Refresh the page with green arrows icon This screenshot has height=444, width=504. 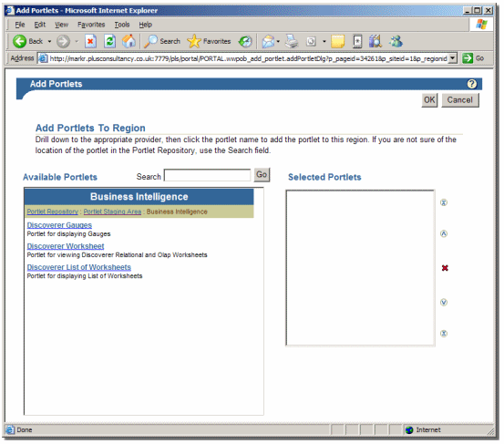point(109,41)
